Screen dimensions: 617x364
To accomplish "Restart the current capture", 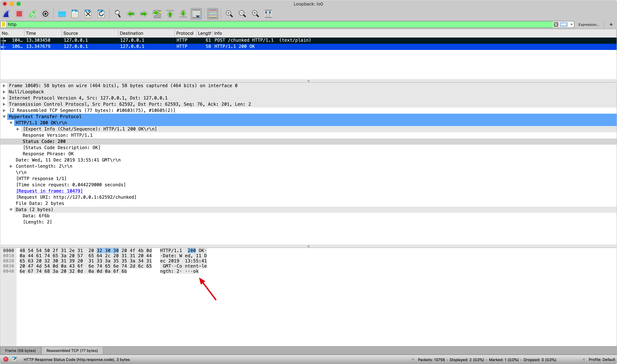I will [x=32, y=14].
